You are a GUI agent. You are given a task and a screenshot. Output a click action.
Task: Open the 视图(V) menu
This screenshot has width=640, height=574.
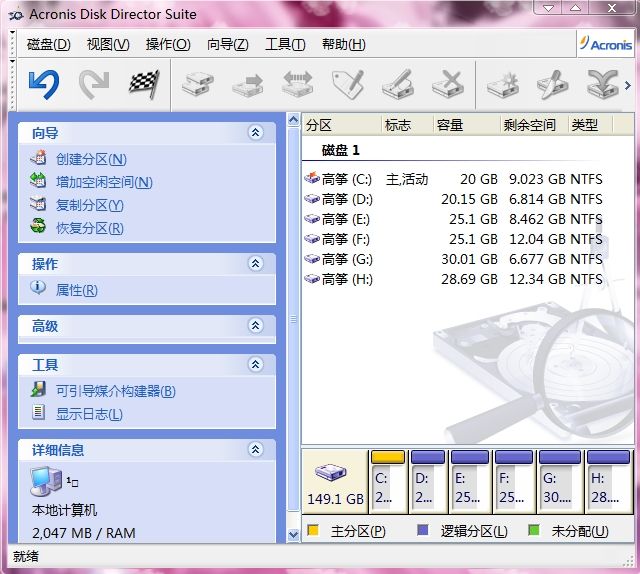[108, 44]
